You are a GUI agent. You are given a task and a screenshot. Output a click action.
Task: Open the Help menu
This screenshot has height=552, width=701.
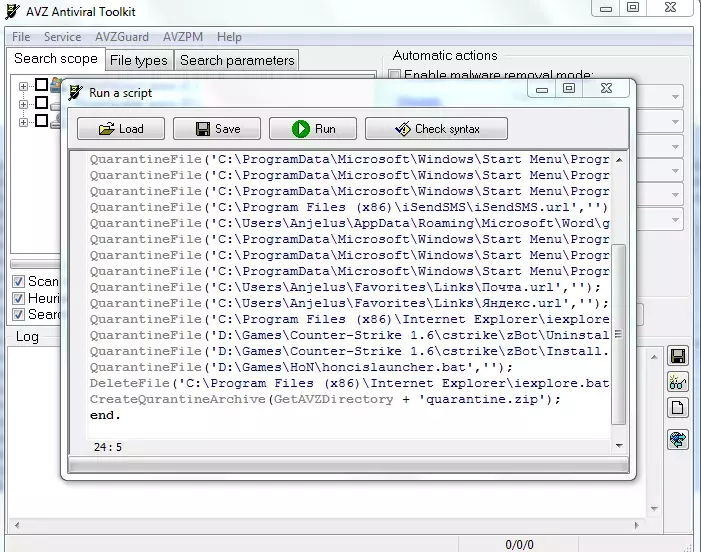(229, 37)
